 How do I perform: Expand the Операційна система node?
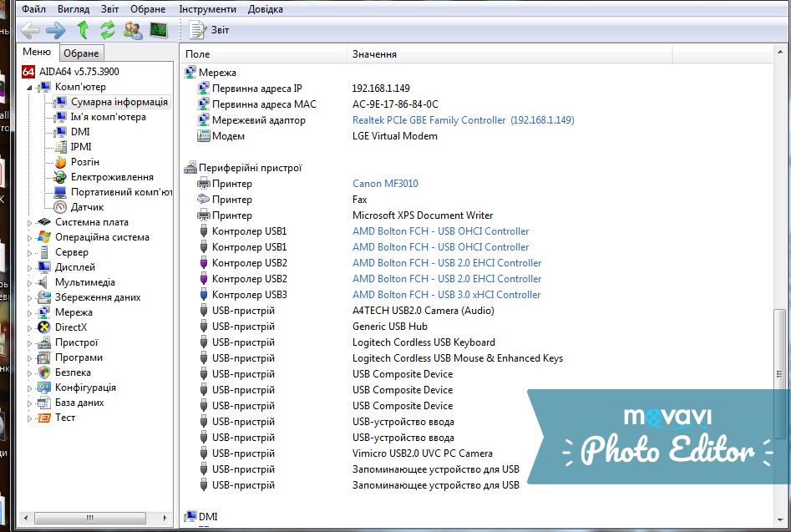29,238
